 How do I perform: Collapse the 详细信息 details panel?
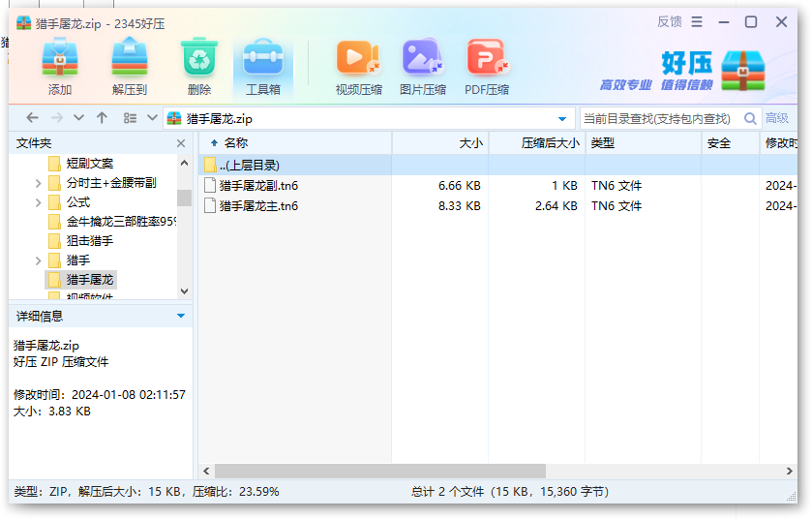[181, 316]
